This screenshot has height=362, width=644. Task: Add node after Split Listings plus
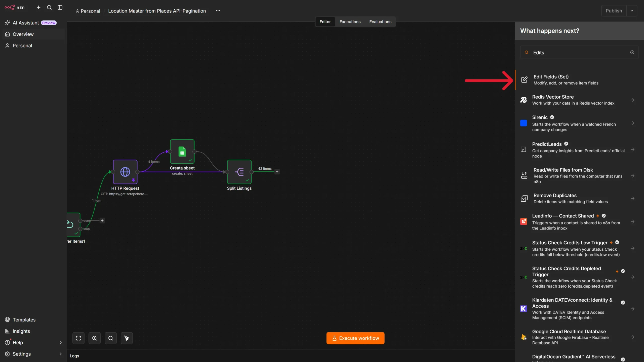[277, 172]
